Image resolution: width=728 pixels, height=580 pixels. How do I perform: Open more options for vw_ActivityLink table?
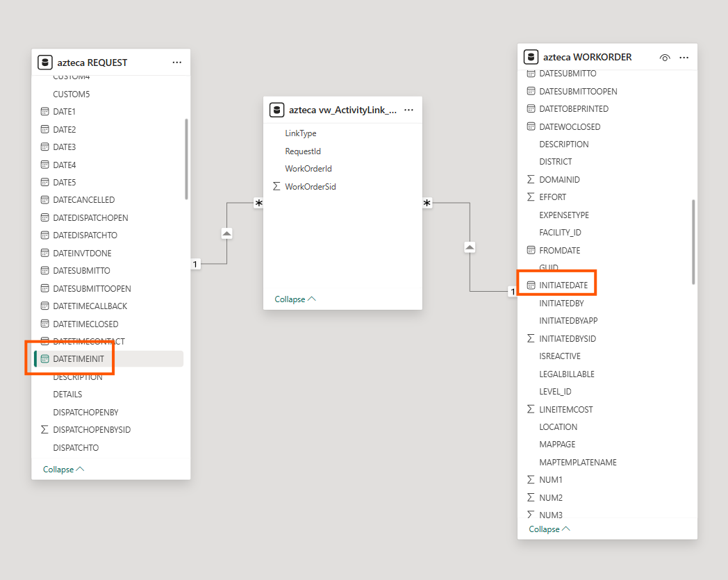pos(408,110)
